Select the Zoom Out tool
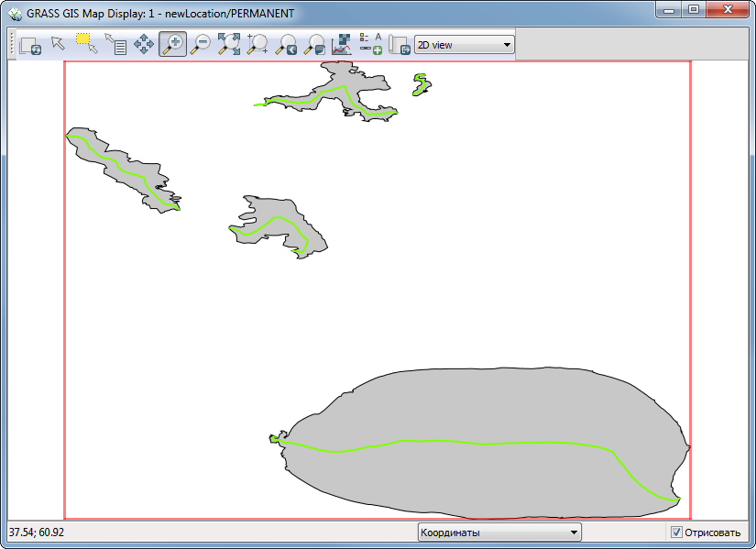756x549 pixels. [x=200, y=43]
